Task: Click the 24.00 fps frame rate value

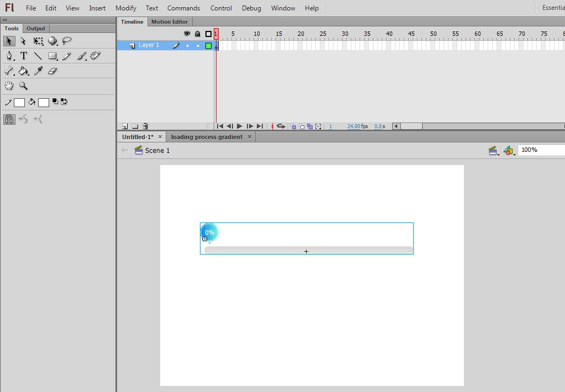Action: 353,126
